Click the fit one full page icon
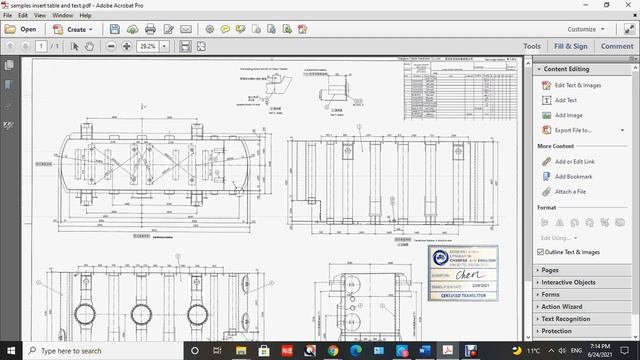Image resolution: width=640 pixels, height=360 pixels. tap(201, 46)
